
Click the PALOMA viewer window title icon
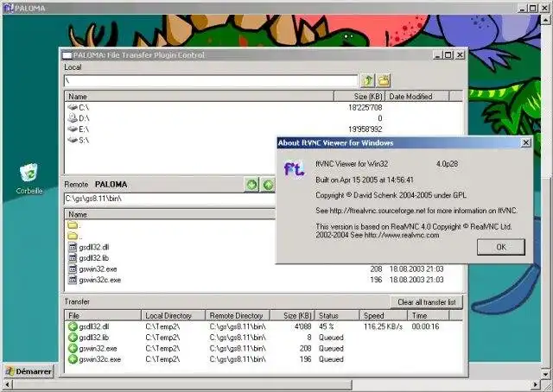pyautogui.click(x=8, y=8)
